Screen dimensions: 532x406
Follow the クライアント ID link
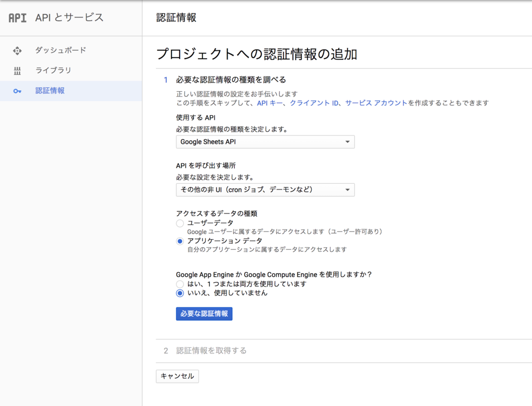click(314, 103)
